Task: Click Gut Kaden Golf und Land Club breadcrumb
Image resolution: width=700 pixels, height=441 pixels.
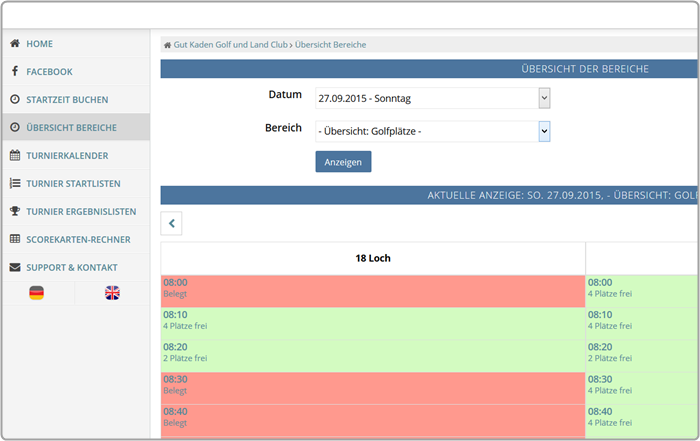Action: click(x=230, y=45)
